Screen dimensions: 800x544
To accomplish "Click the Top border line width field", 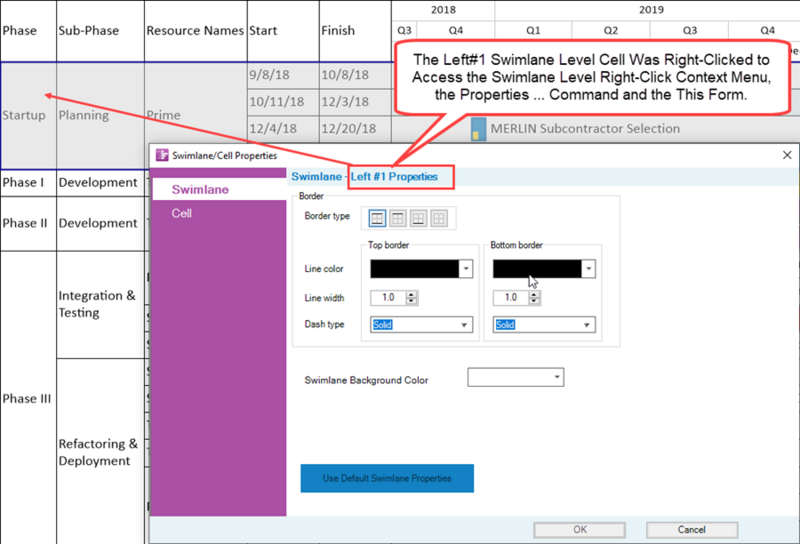I will point(388,298).
